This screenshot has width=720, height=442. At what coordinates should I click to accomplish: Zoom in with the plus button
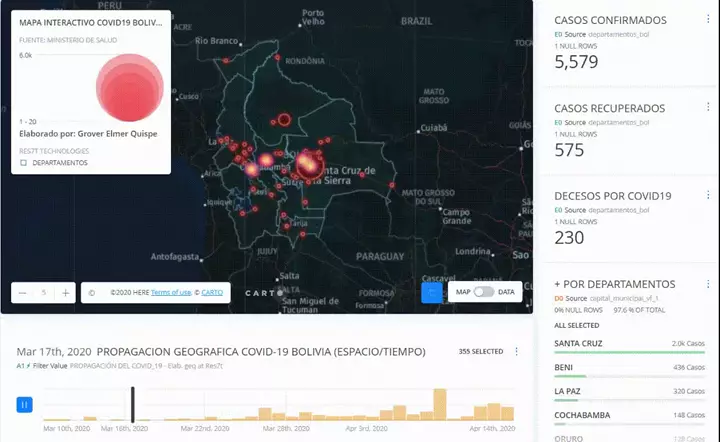pyautogui.click(x=65, y=293)
